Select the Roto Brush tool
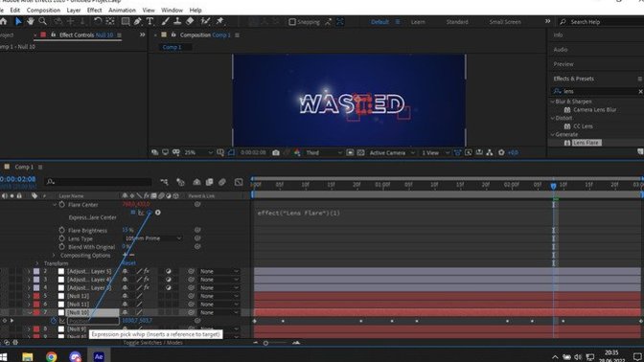The image size is (644, 362). pyautogui.click(x=205, y=21)
